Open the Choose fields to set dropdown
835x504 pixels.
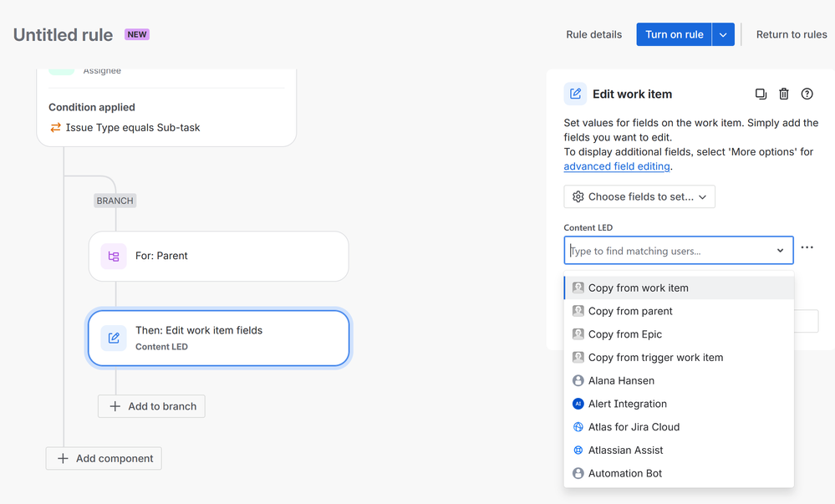click(x=639, y=196)
